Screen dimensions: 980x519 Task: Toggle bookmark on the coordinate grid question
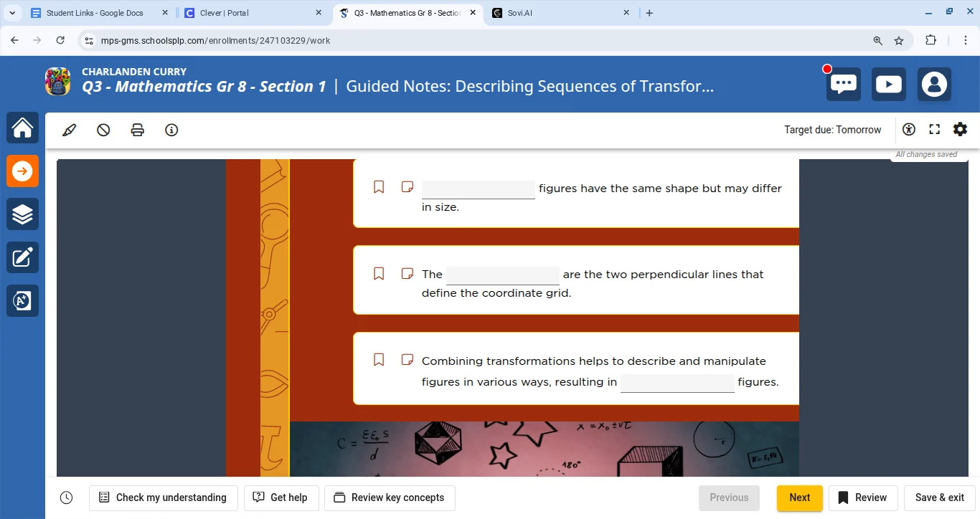[x=379, y=274]
